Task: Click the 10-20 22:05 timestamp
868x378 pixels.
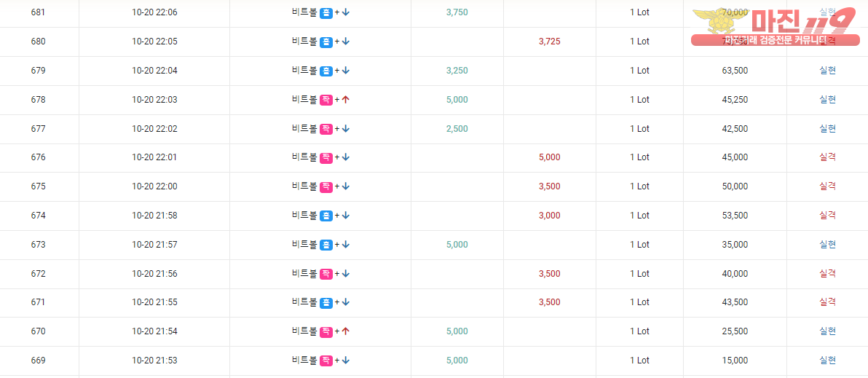Action: tap(154, 42)
